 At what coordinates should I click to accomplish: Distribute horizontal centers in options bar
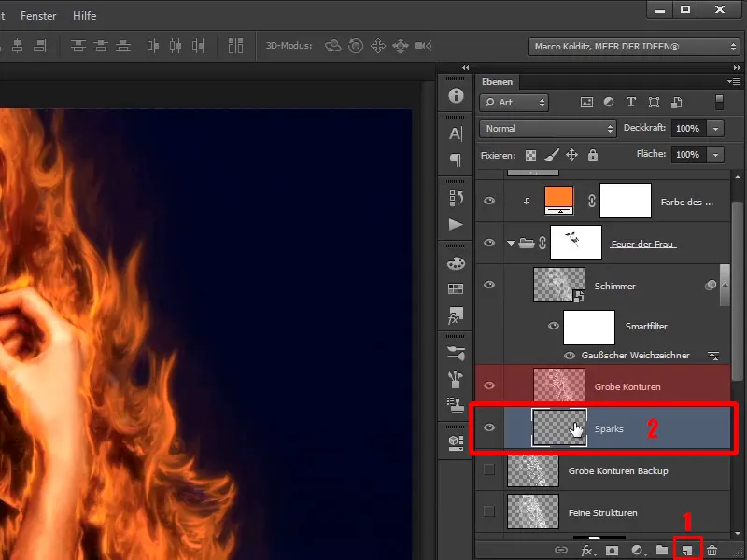pyautogui.click(x=176, y=46)
